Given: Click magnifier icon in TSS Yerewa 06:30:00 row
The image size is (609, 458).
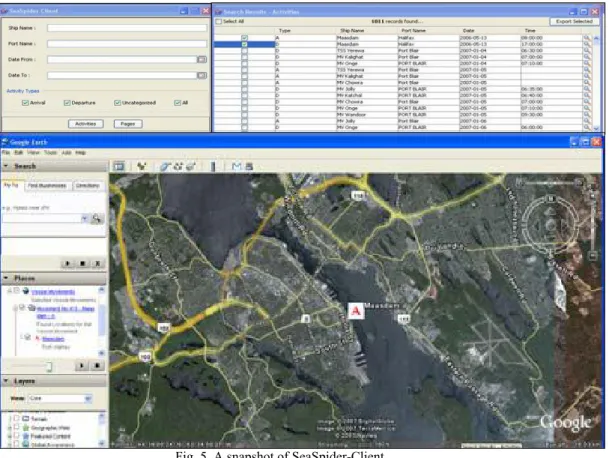Looking at the screenshot, I should 586,51.
